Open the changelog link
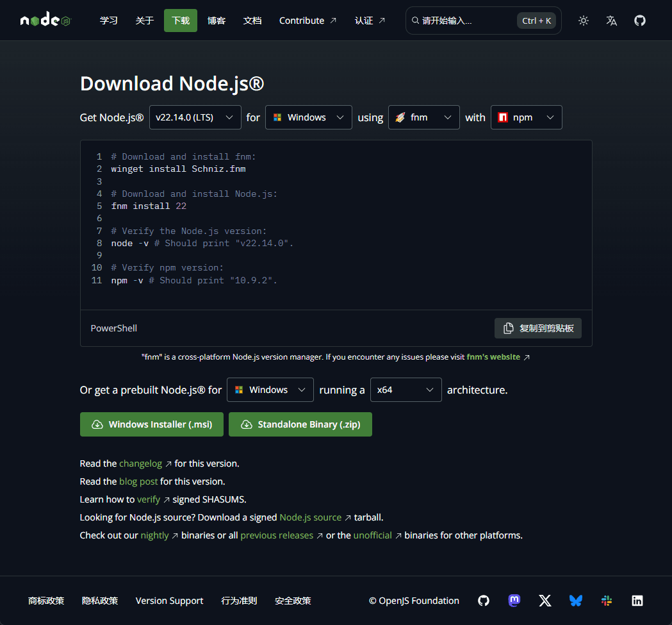 pyautogui.click(x=140, y=463)
